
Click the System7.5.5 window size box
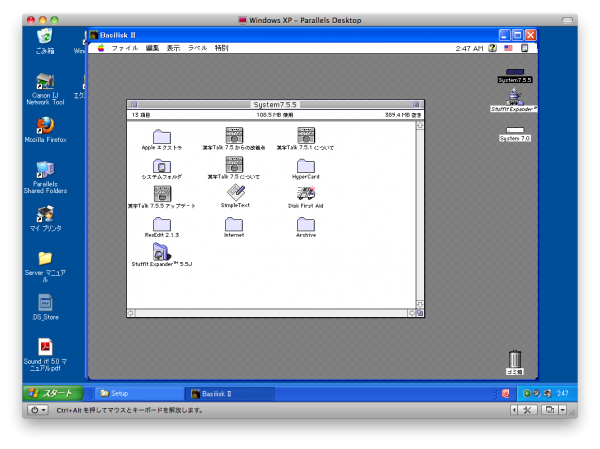(x=420, y=313)
